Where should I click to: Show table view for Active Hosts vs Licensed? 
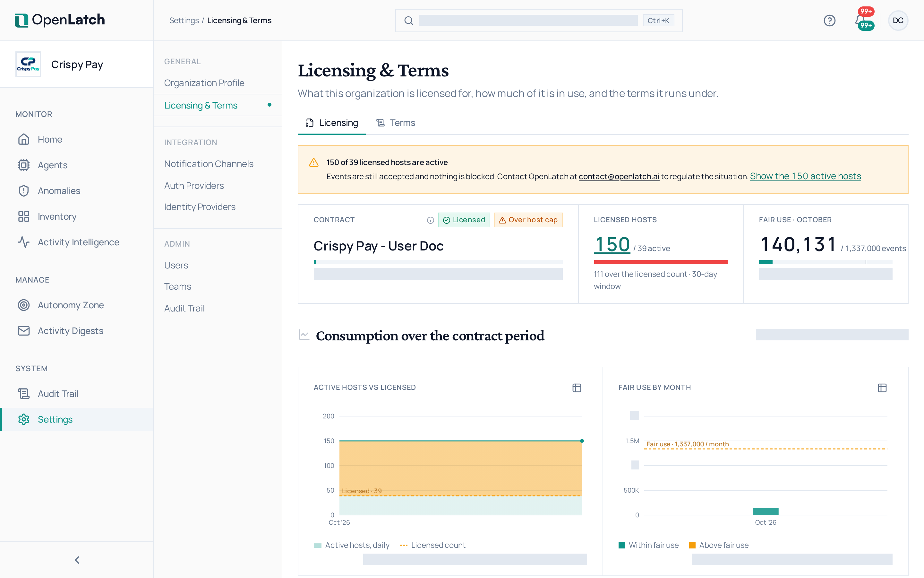point(577,388)
